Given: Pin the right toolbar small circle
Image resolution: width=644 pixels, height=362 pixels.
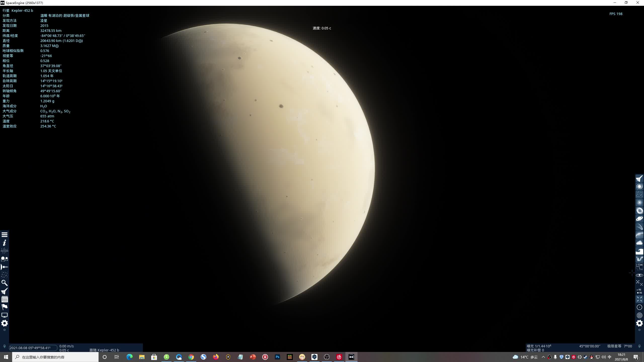Looking at the screenshot, I should coord(639,330).
